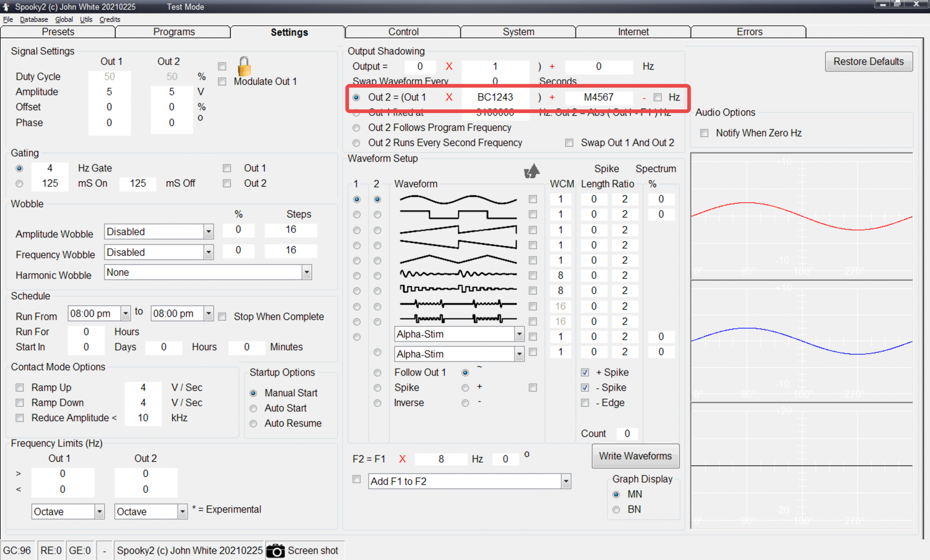Screen dimensions: 930x560
Task: Select the square waveform image
Action: point(458,214)
